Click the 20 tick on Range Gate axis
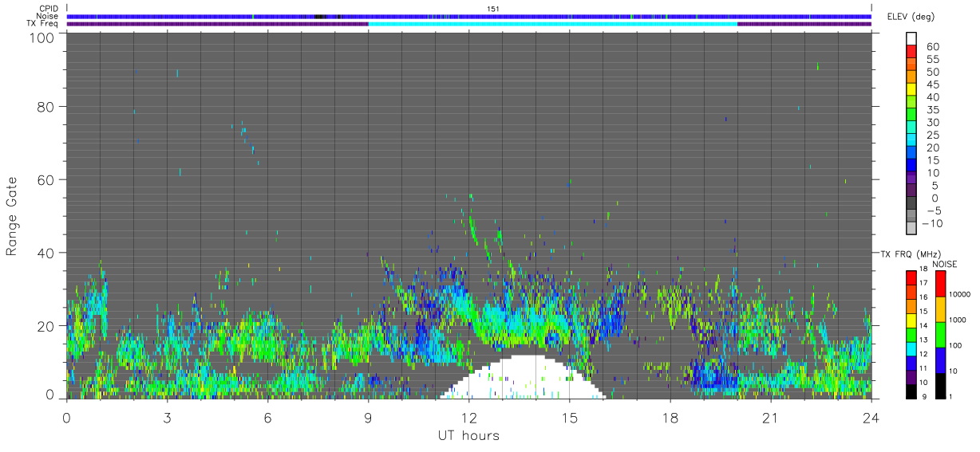The height and width of the screenshot is (452, 980). tap(46, 326)
